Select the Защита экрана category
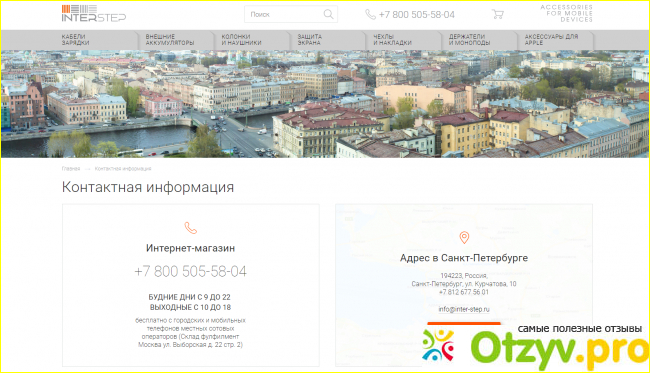 [x=309, y=40]
